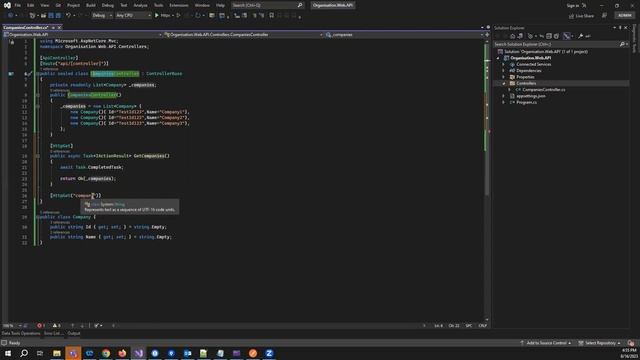
Task: Click the yellow warning count icon
Action: (x=56, y=326)
